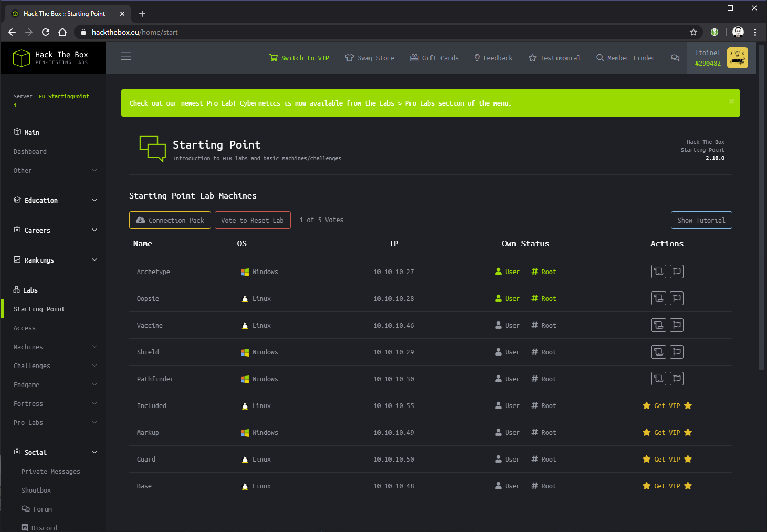This screenshot has width=767, height=532.
Task: Expand the Education sidebar menu
Action: click(x=55, y=200)
